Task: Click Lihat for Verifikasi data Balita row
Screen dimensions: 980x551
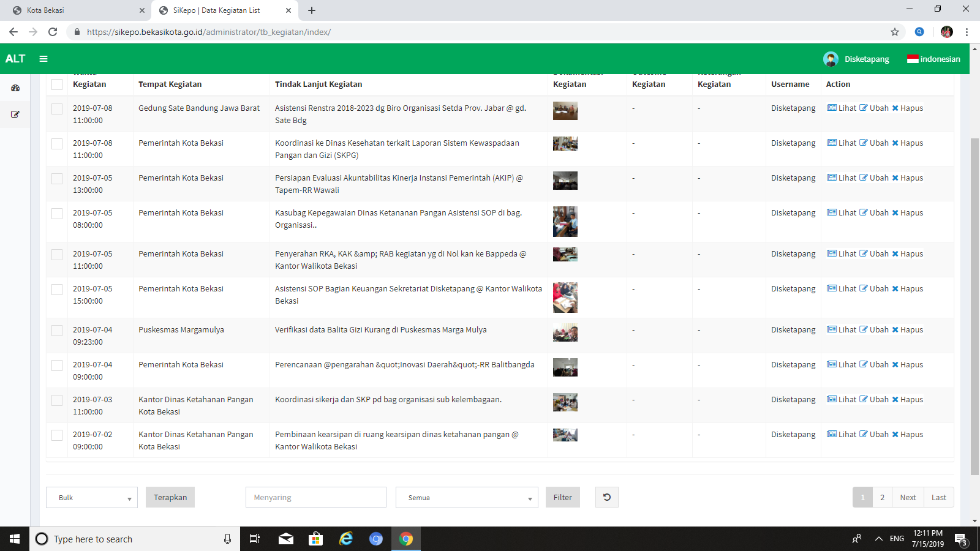Action: 842,329
